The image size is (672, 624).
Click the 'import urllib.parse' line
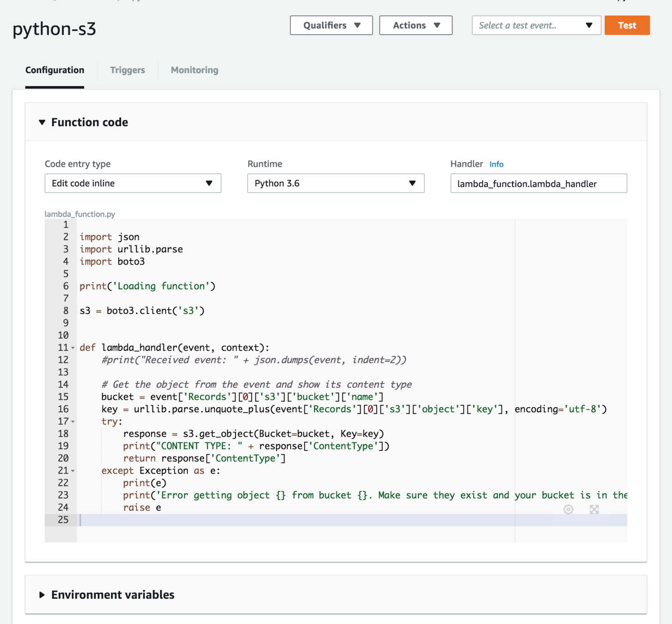pyautogui.click(x=131, y=249)
